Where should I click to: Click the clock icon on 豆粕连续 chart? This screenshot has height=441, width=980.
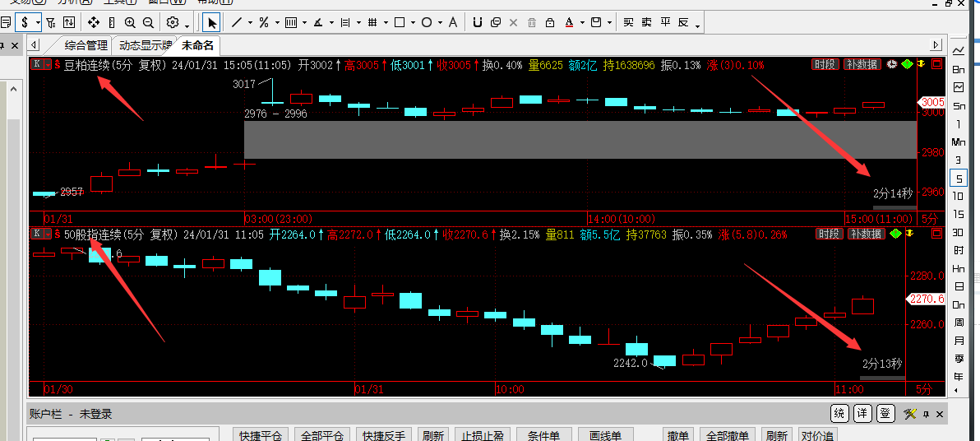point(891,64)
